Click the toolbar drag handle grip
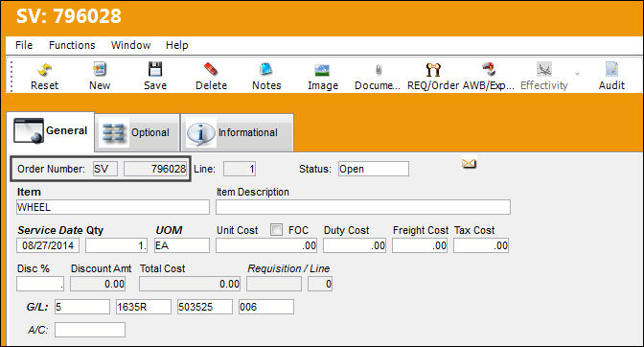The width and height of the screenshot is (644, 347). coord(11,76)
